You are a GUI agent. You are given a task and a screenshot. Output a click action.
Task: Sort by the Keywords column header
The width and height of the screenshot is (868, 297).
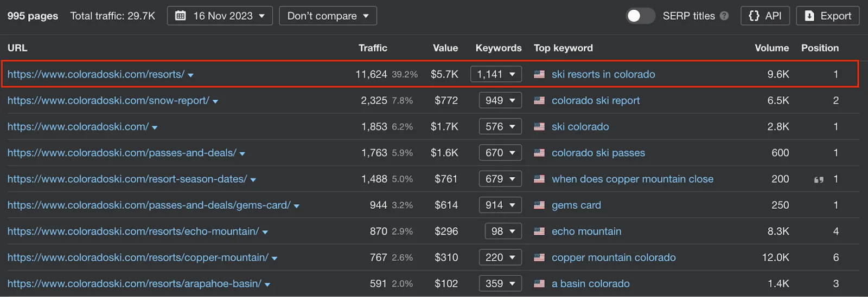tap(499, 48)
